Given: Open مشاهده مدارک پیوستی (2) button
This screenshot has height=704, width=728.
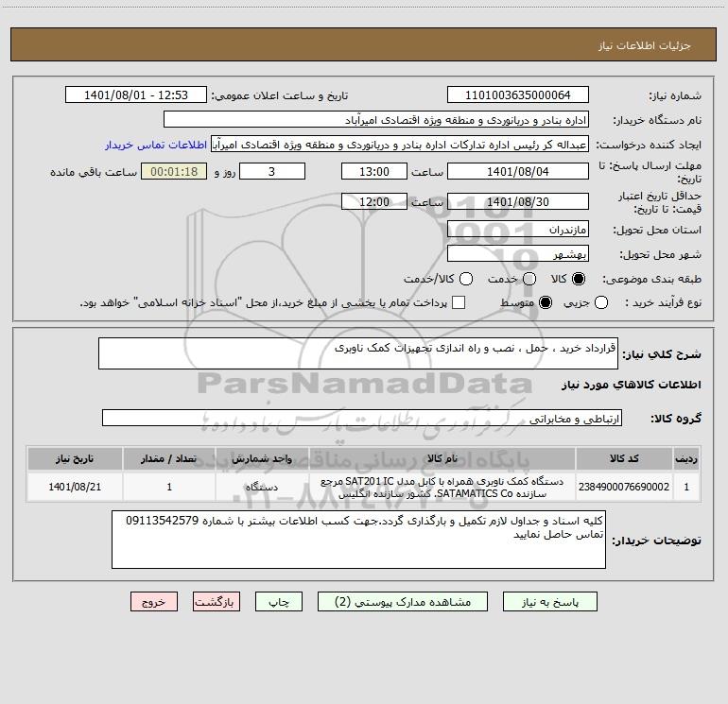Looking at the screenshot, I should coord(403,602).
